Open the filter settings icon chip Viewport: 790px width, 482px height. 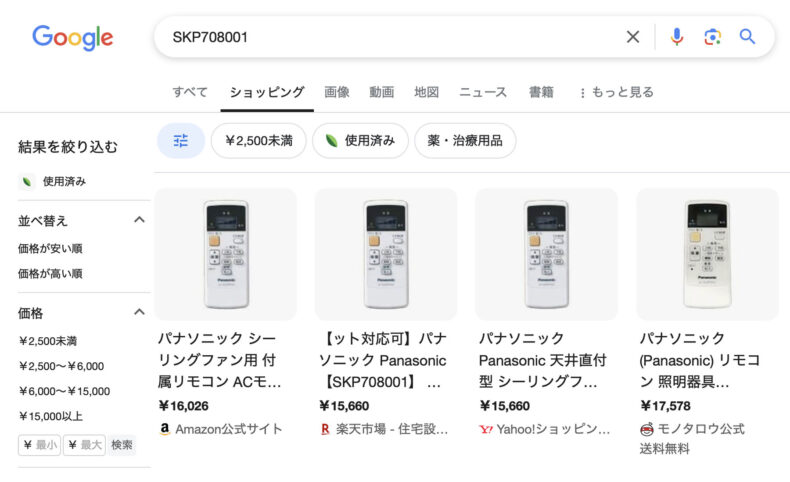[x=181, y=141]
